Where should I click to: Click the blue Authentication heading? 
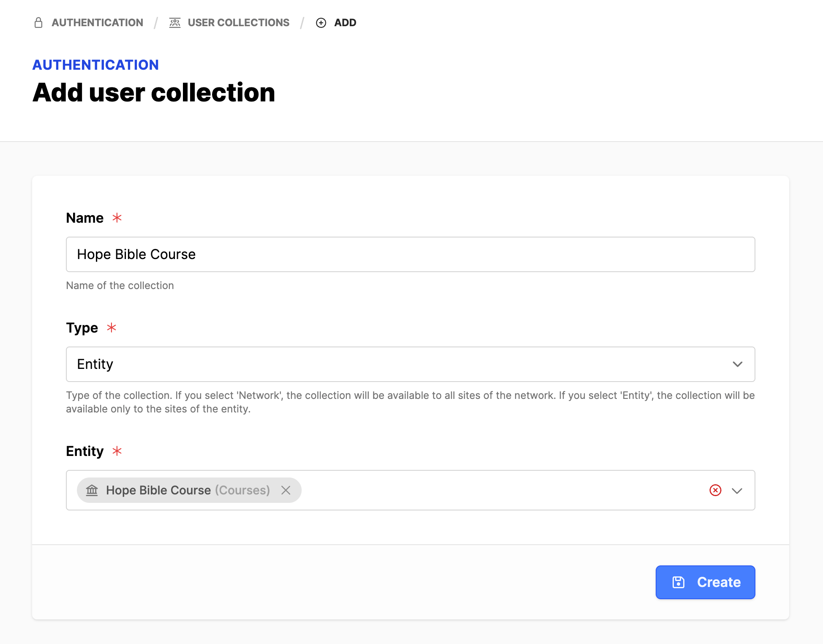95,65
